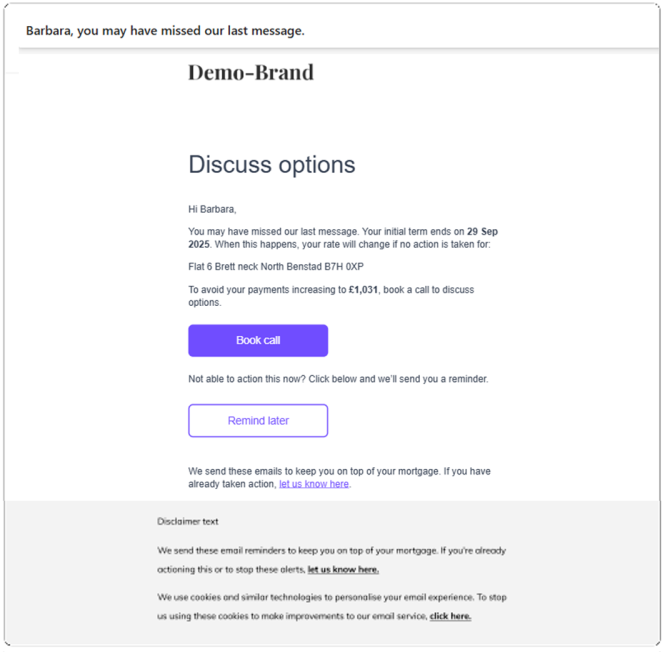Image resolution: width=664 pixels, height=652 pixels.
Task: Click the 'We use cookies and similar technologies' paragraph
Action: (332, 606)
